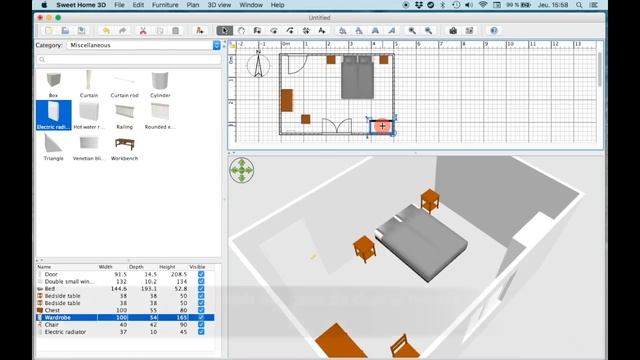Open the Edit menu
The height and width of the screenshot is (360, 640).
[x=138, y=5]
